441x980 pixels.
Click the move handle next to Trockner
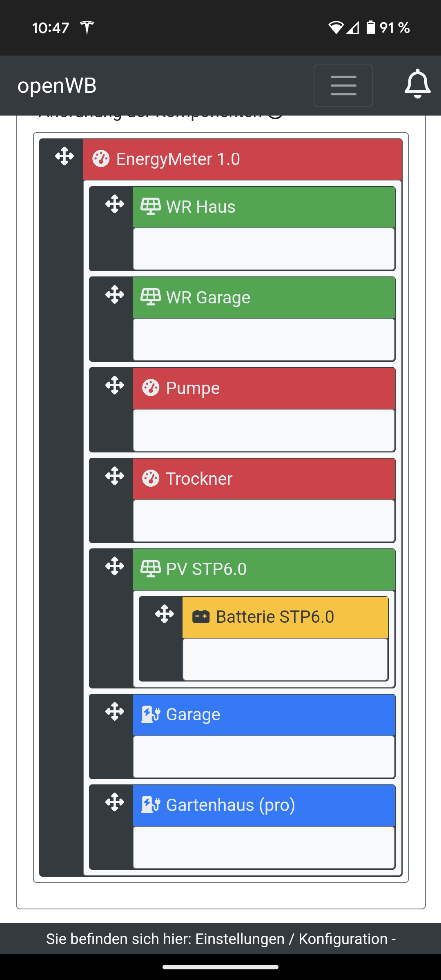pos(115,476)
